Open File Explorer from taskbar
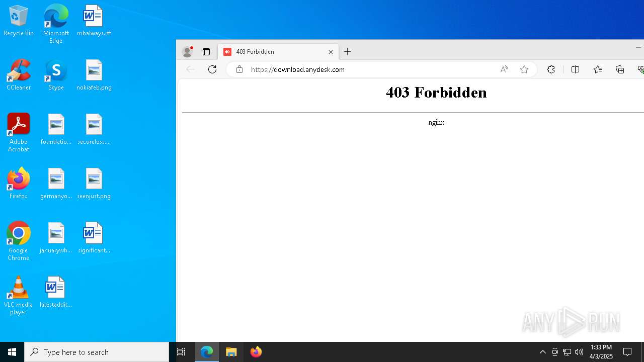Screen dimensions: 644x362 [231, 352]
